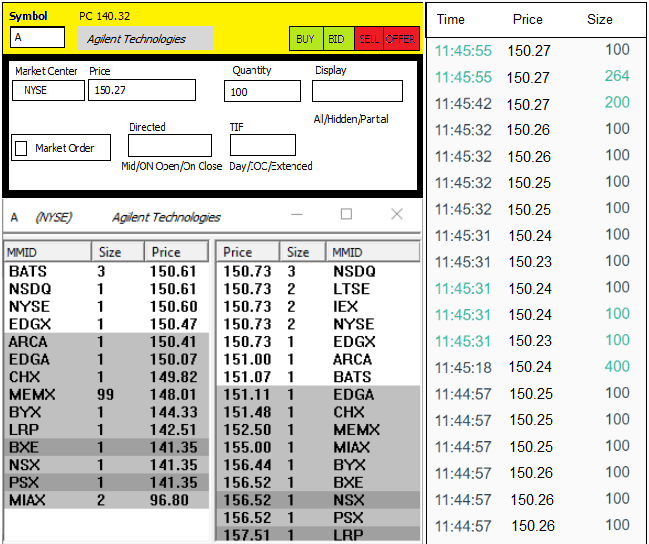Image resolution: width=649 pixels, height=544 pixels.
Task: Enable the Market Order checkbox
Action: pyautogui.click(x=21, y=148)
